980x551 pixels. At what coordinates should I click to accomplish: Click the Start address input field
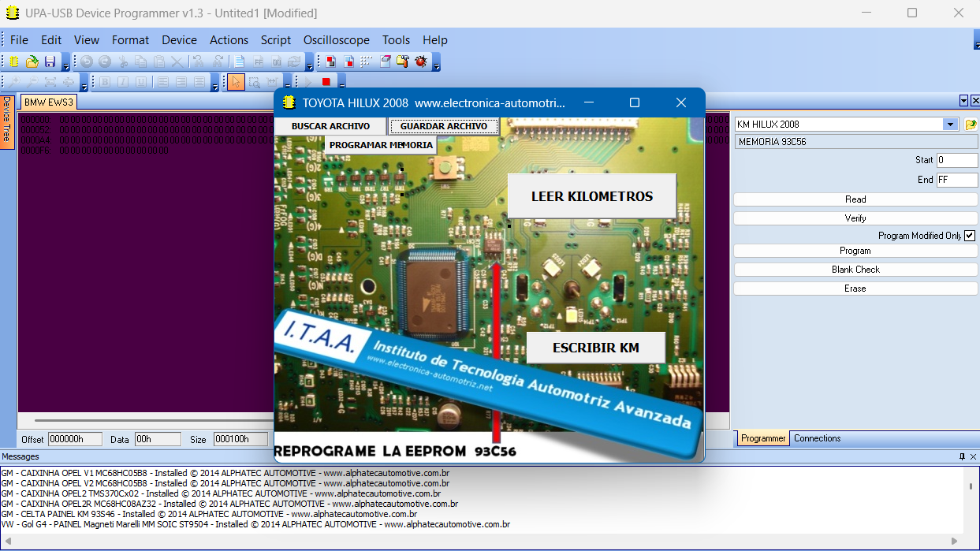(x=957, y=160)
